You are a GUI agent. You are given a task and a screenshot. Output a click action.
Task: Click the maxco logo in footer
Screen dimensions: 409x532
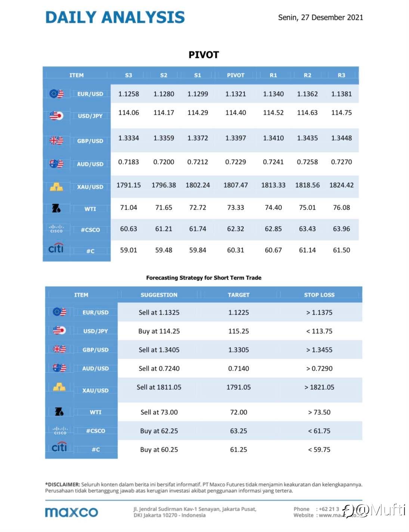coord(71,512)
